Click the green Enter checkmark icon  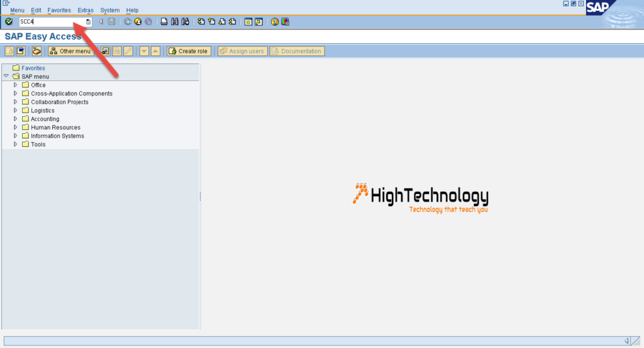pos(9,21)
